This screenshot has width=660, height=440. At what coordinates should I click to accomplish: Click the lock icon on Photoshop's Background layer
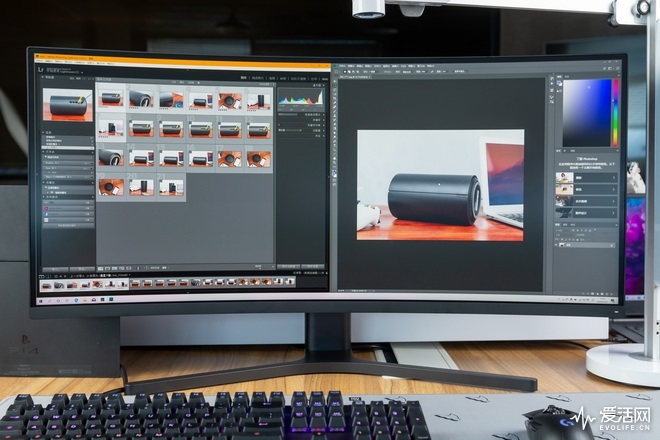click(x=612, y=245)
